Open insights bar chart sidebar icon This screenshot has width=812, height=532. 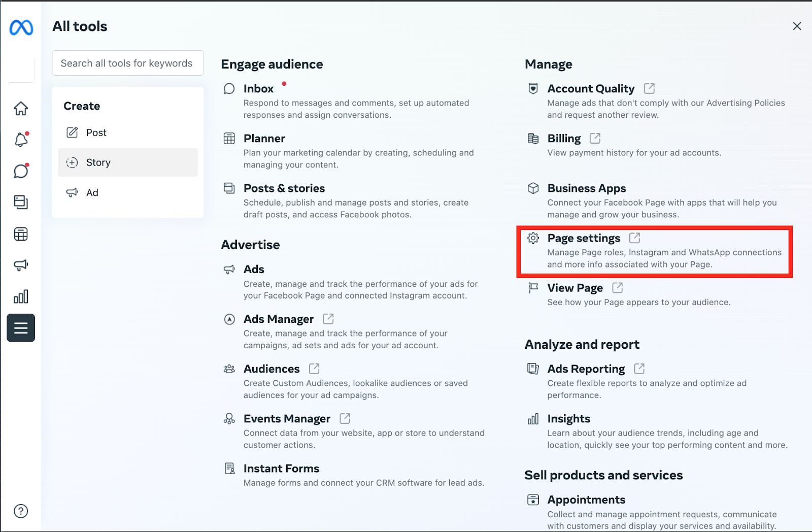click(21, 296)
